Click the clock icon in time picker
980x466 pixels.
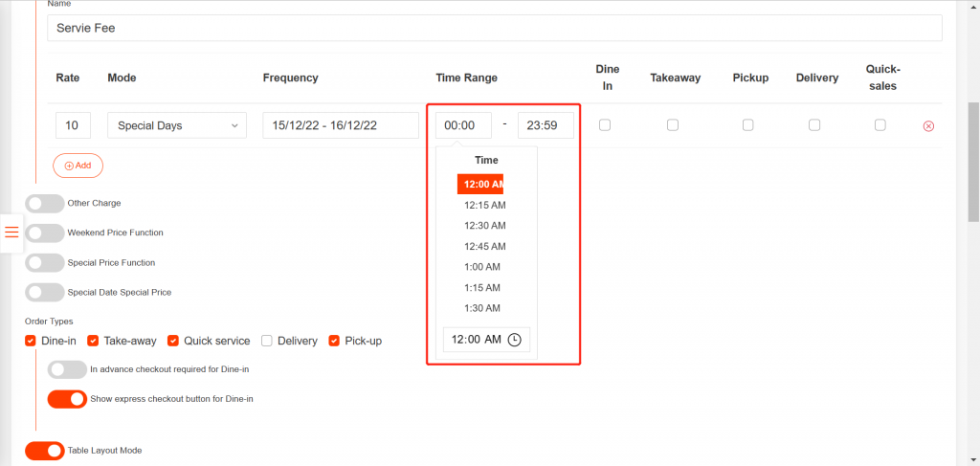(515, 340)
